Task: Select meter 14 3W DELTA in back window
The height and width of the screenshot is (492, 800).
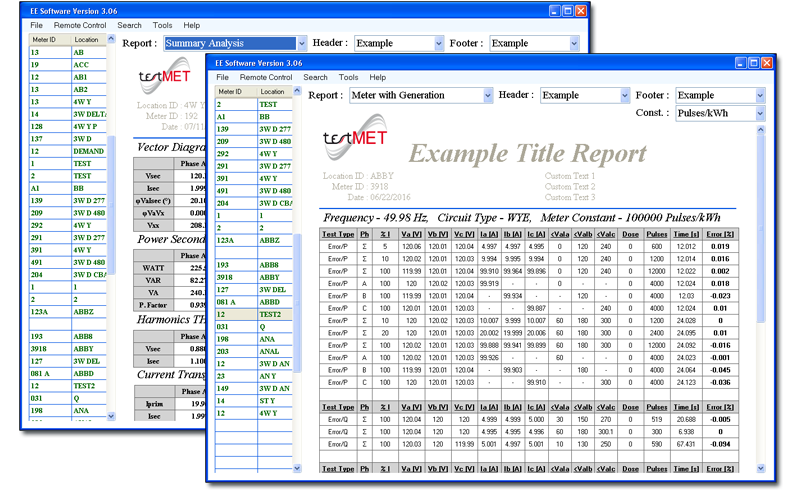Action: [68, 114]
